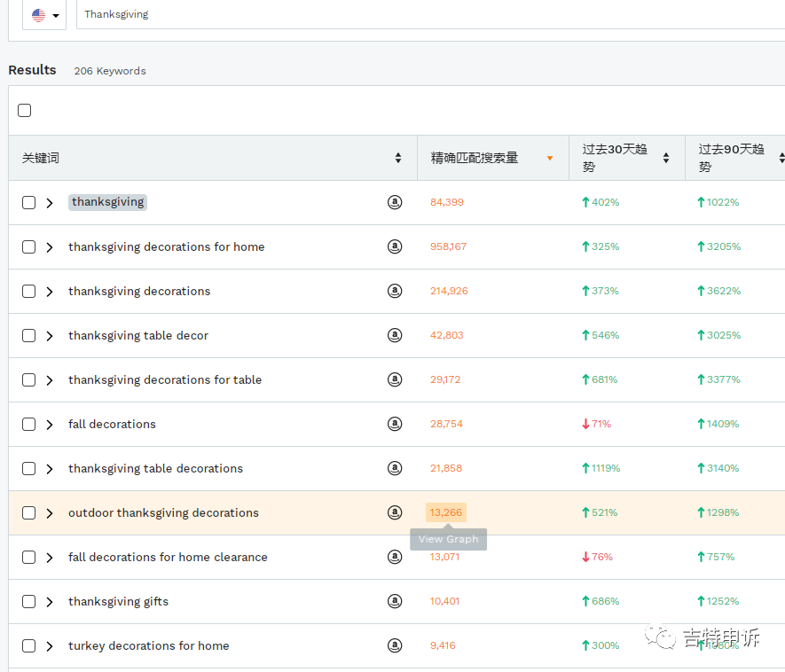
Task: Expand the thanksgiving table decor row
Action: [50, 336]
